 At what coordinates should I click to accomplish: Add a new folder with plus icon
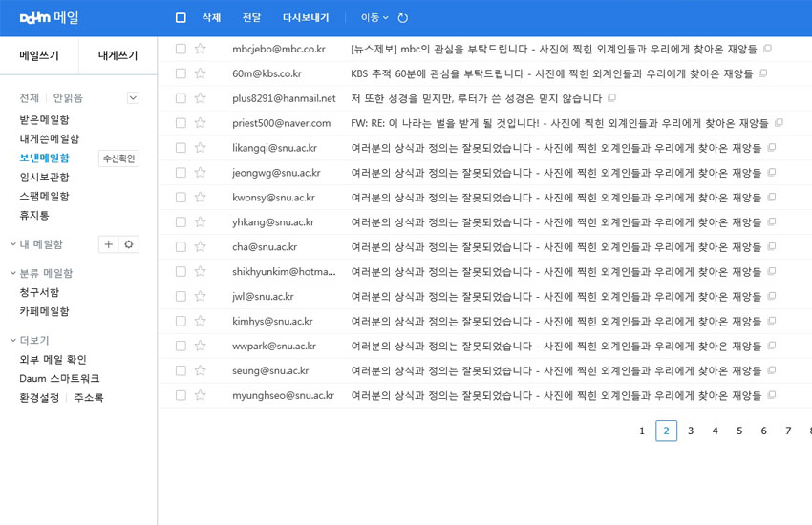pyautogui.click(x=109, y=244)
